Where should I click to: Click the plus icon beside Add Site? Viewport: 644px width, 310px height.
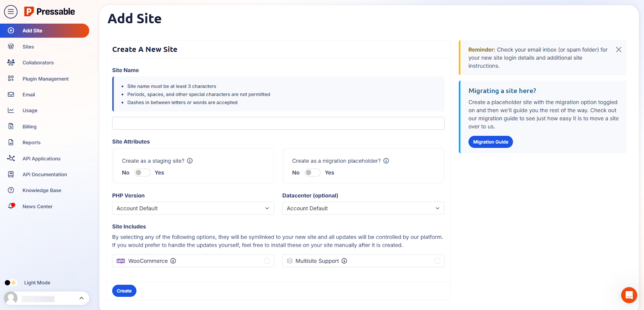[x=11, y=31]
